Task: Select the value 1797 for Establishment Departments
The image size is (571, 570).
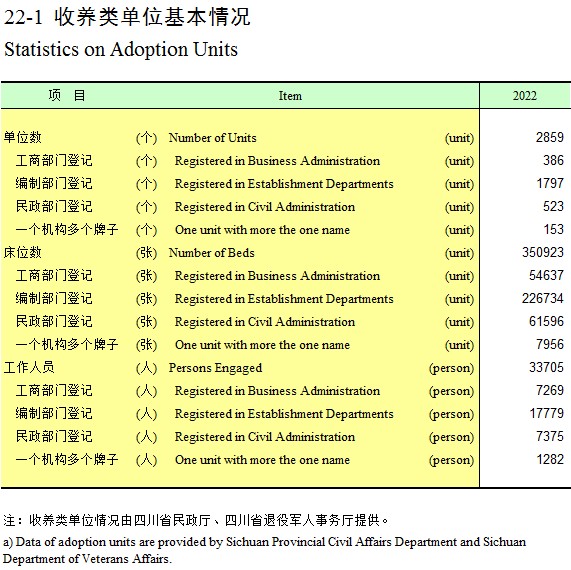Action: [x=550, y=183]
